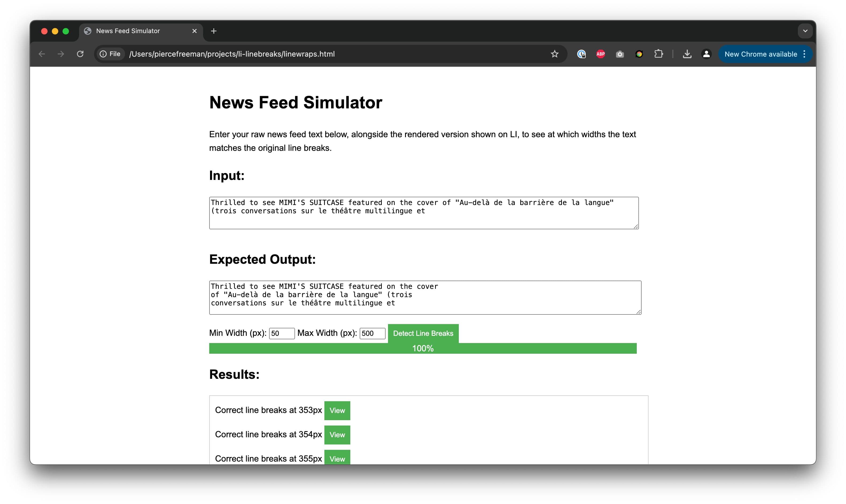Image resolution: width=846 pixels, height=504 pixels.
Task: Open a new tab with plus button
Action: point(214,31)
